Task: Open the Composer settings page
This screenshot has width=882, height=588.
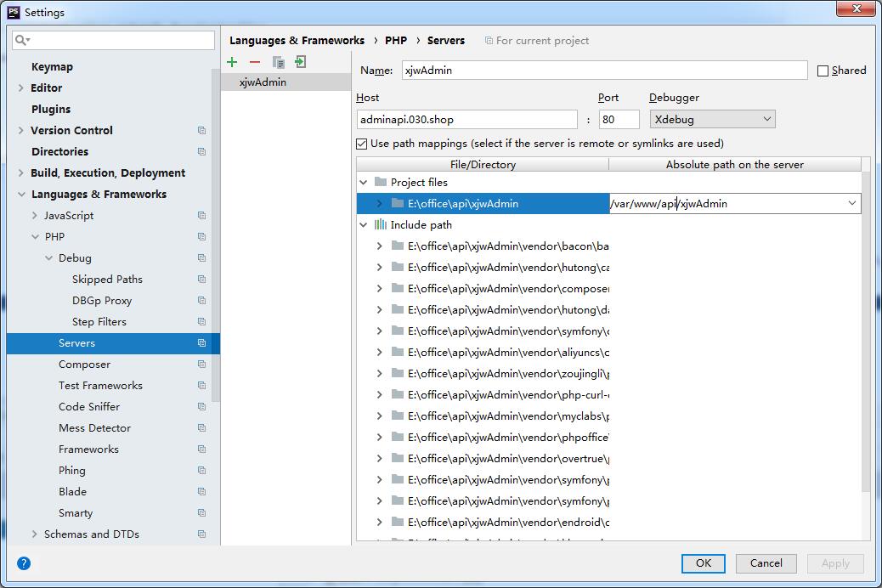Action: coord(84,365)
